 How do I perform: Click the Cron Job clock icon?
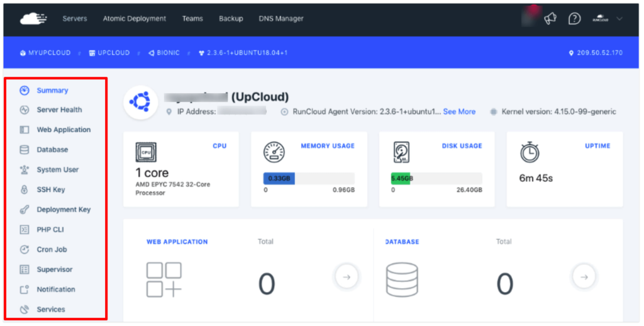coord(25,250)
